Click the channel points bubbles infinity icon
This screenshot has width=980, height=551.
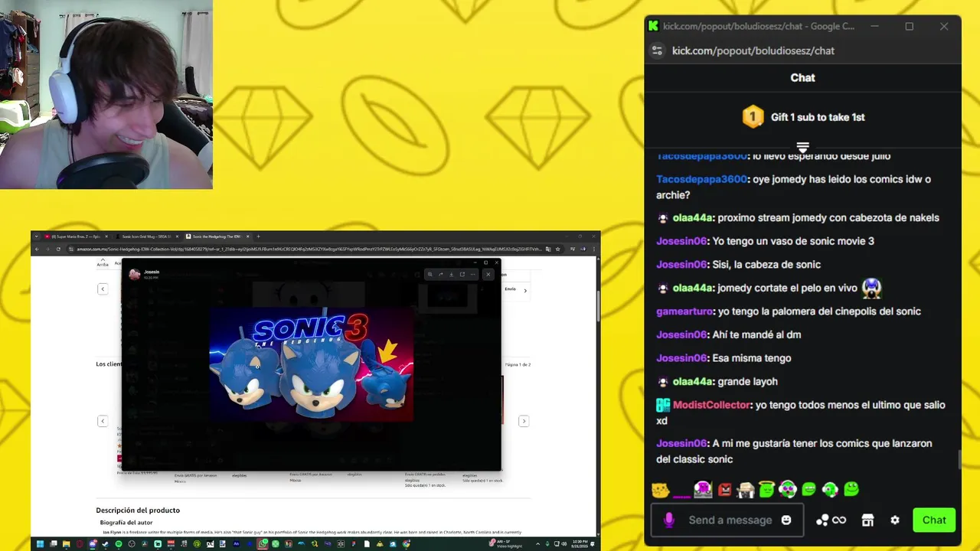tap(831, 520)
